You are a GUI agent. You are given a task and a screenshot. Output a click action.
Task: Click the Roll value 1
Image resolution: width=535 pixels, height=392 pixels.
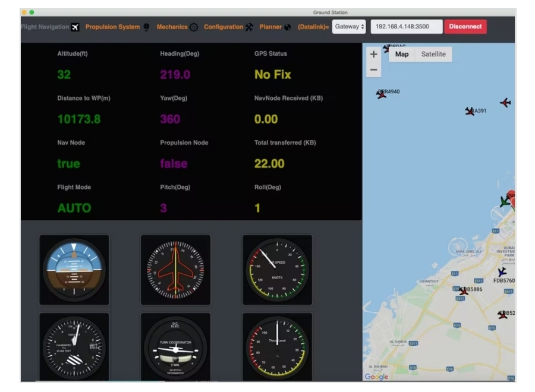pos(257,208)
